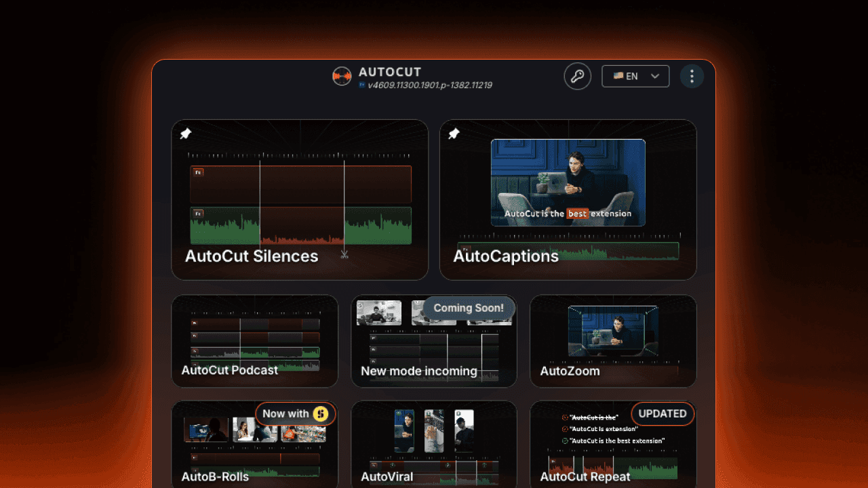868x488 pixels.
Task: Launch the AutoViral mode
Action: (434, 444)
